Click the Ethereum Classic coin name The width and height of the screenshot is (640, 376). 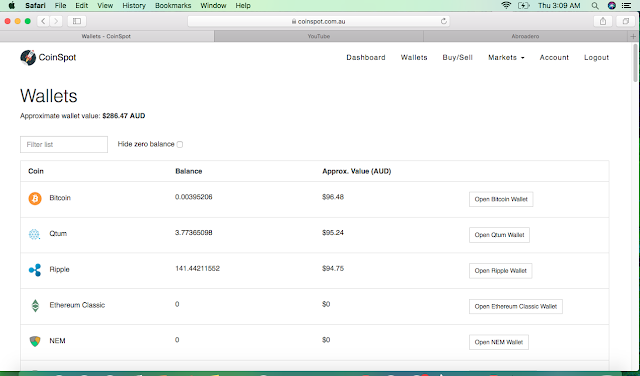pos(77,305)
